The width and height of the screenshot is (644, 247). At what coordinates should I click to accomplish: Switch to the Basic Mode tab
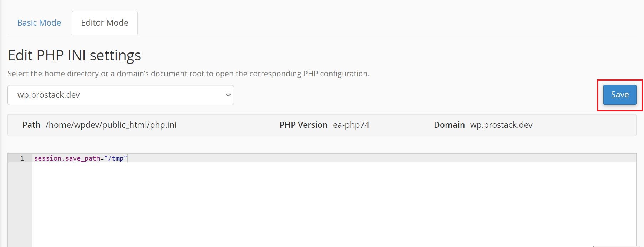click(x=39, y=23)
